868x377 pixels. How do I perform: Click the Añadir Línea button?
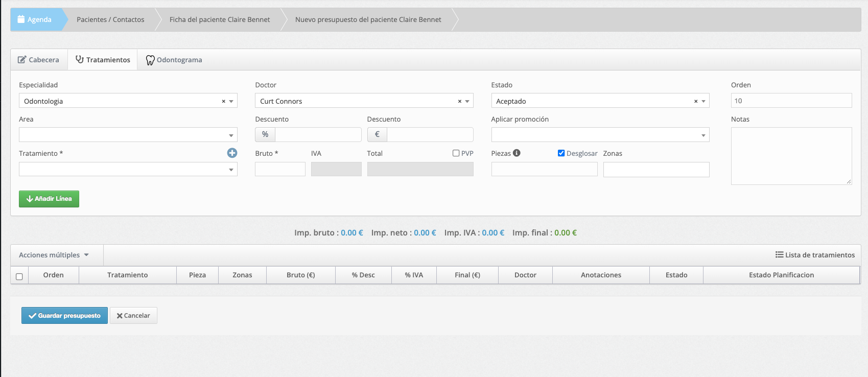point(49,199)
